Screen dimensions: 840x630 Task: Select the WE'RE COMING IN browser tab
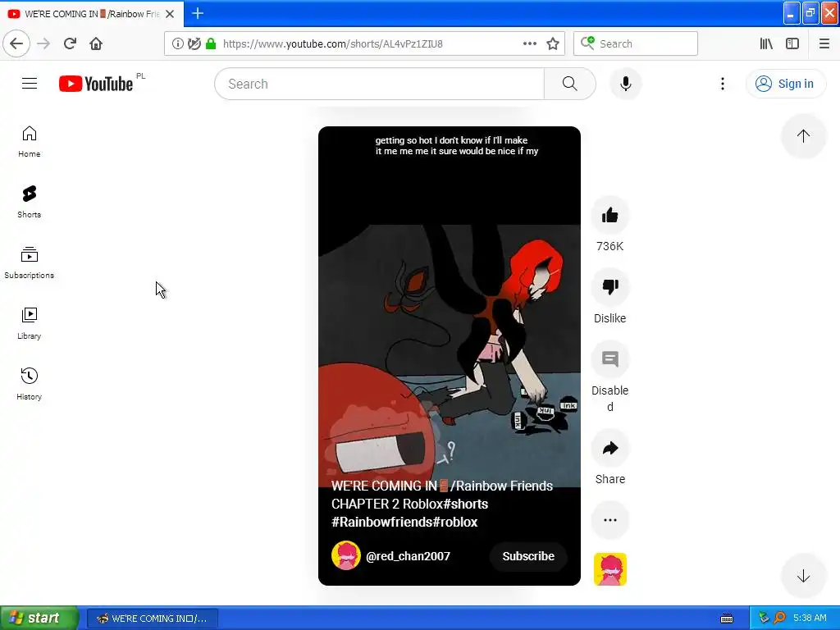click(92, 14)
